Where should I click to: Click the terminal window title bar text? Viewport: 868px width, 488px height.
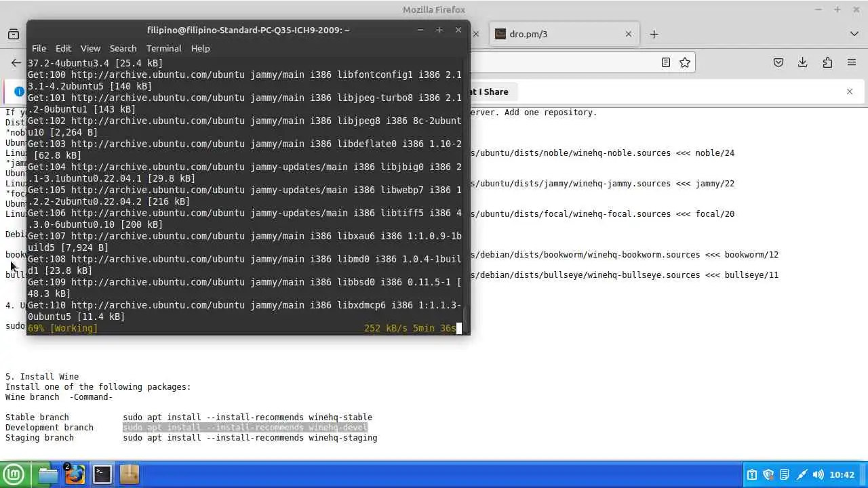point(248,30)
